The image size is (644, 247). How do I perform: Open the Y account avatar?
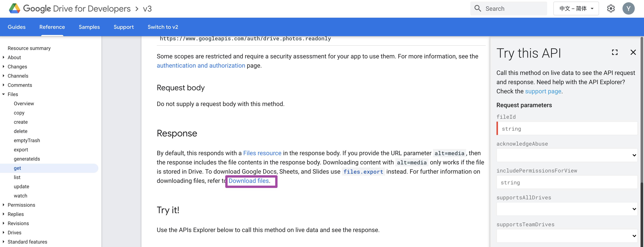pyautogui.click(x=628, y=8)
